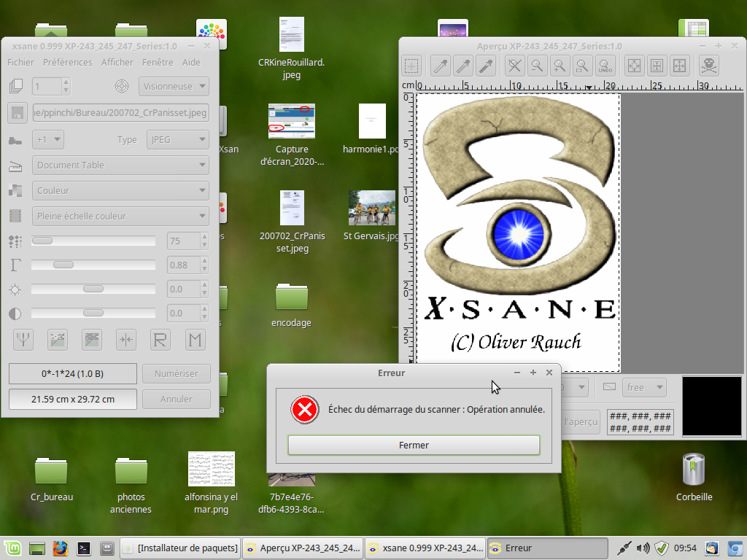The width and height of the screenshot is (747, 560).
Task: Click the skull and crossbones icon
Action: pos(708,66)
